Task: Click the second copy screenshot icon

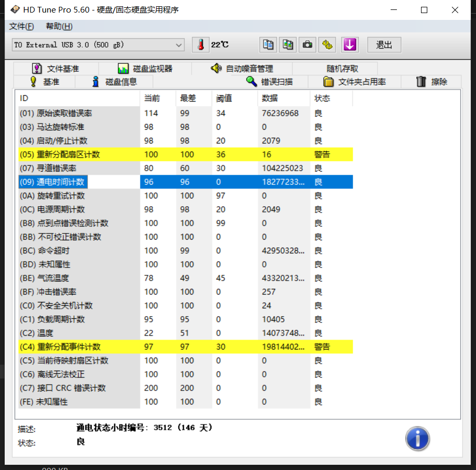Action: coord(287,45)
